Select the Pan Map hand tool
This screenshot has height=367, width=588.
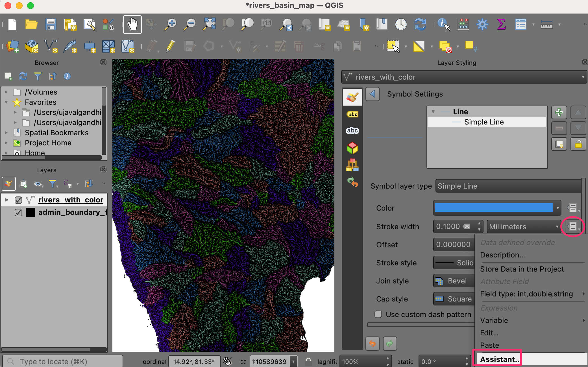tap(132, 25)
